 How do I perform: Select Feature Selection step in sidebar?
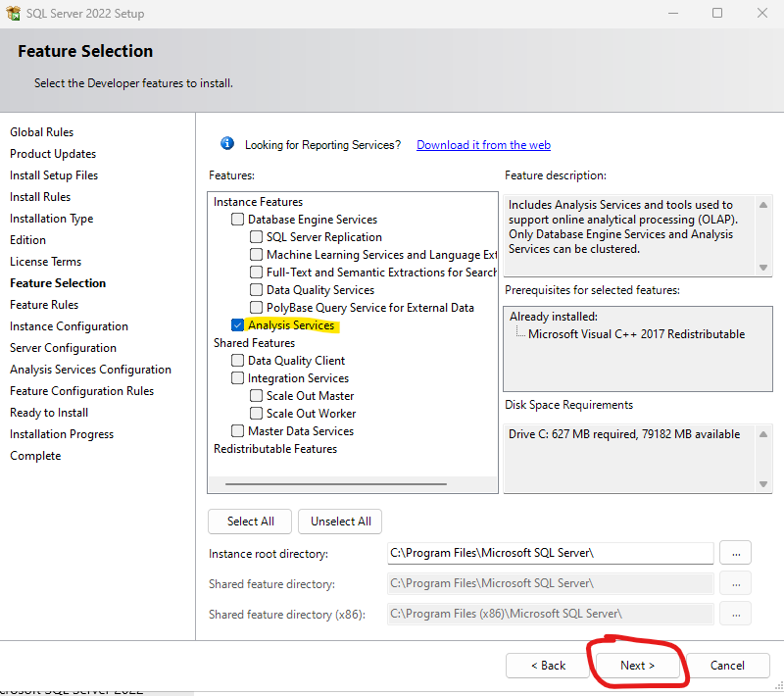pyautogui.click(x=58, y=283)
